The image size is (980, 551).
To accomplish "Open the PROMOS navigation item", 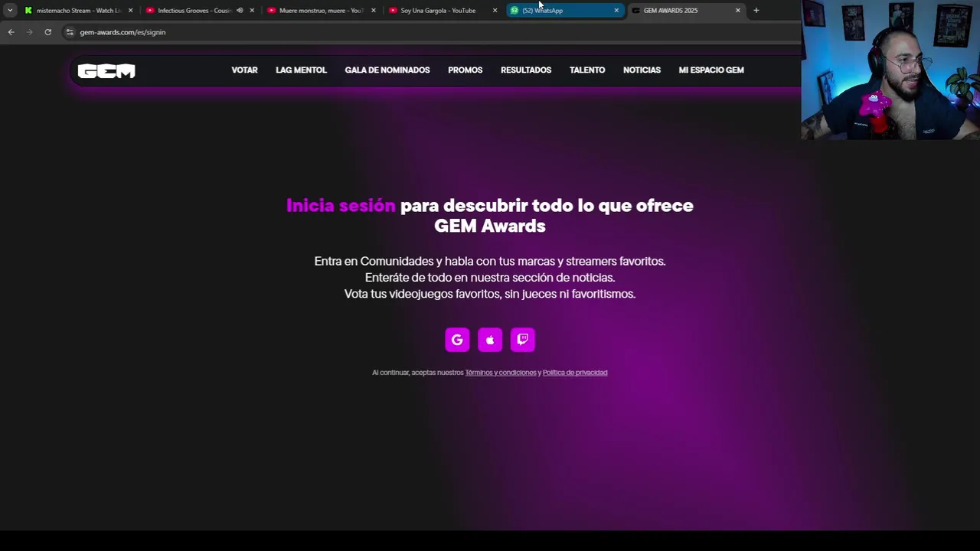I will (465, 70).
